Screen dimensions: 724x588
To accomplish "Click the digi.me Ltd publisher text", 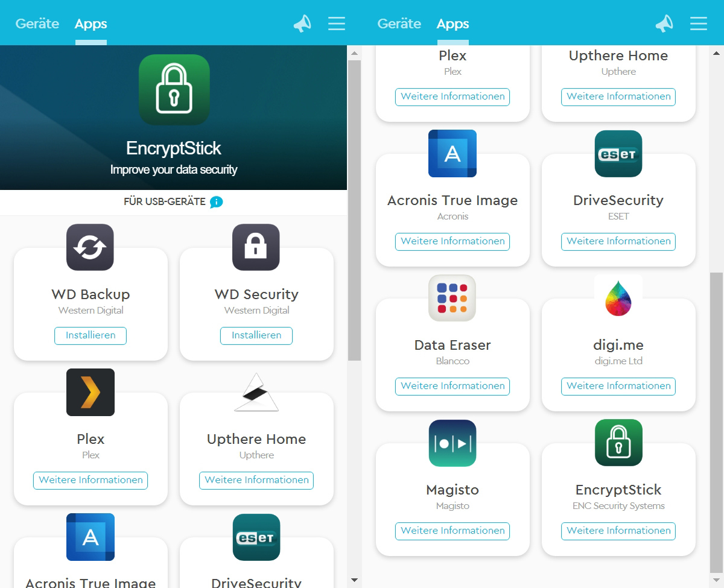I will (x=618, y=361).
